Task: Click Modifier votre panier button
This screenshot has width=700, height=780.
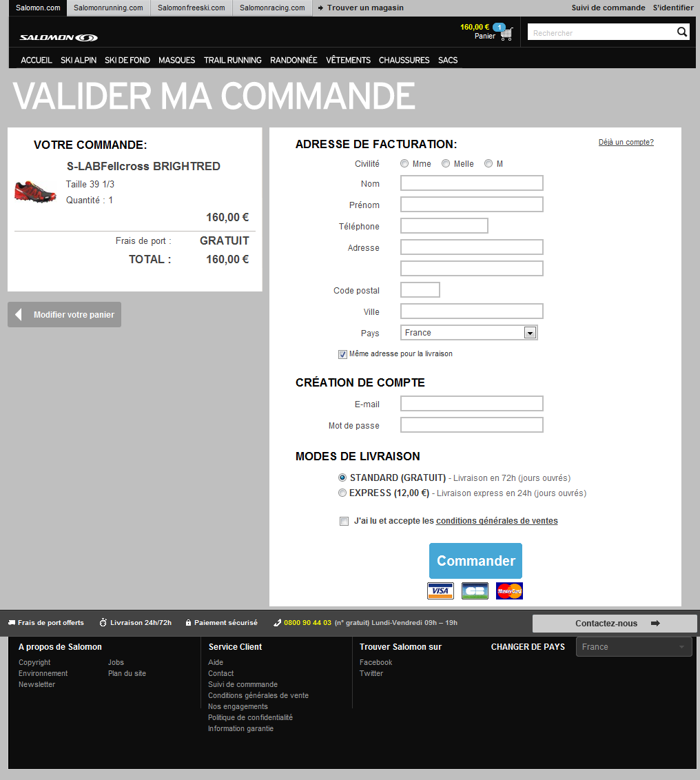Action: point(64,314)
